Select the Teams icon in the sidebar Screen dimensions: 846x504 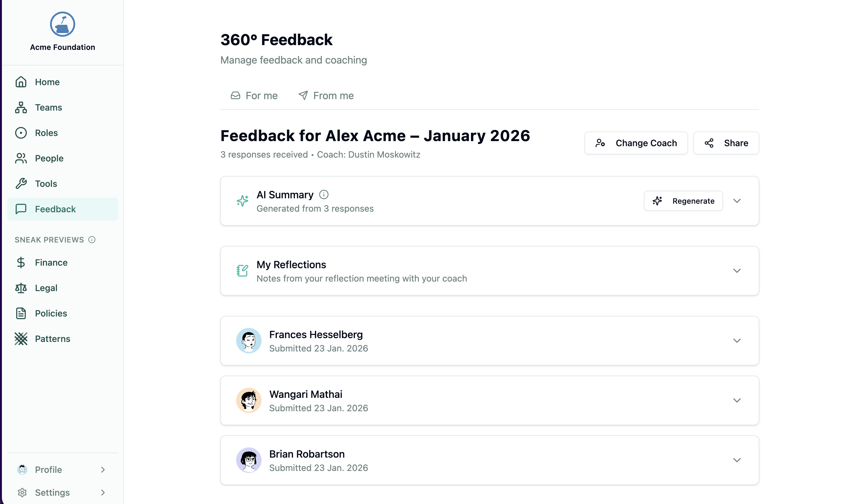click(x=21, y=107)
